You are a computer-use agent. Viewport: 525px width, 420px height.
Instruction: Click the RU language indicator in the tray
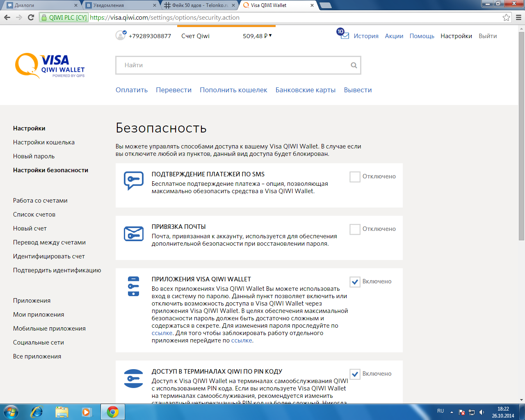click(x=441, y=411)
